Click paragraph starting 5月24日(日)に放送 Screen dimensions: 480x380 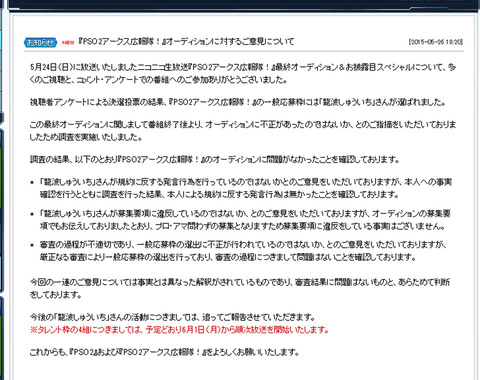point(243,73)
